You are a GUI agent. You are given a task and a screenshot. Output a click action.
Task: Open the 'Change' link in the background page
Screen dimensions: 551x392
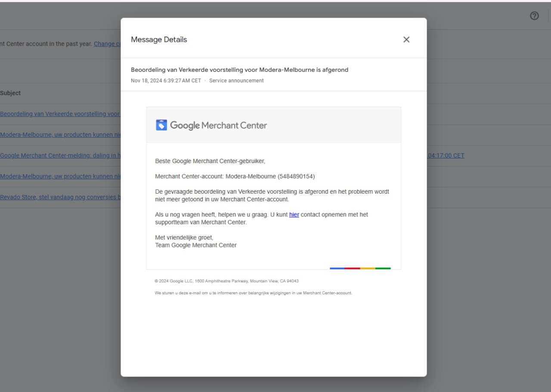point(107,43)
